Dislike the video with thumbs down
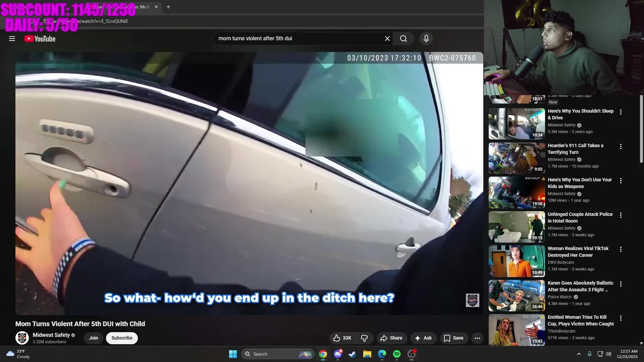The width and height of the screenshot is (644, 362). (x=365, y=338)
